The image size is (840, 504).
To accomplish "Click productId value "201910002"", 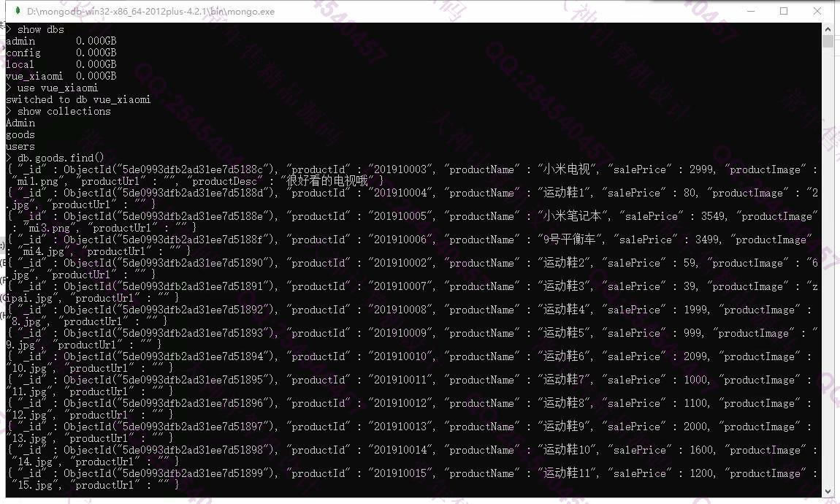I will tap(400, 264).
